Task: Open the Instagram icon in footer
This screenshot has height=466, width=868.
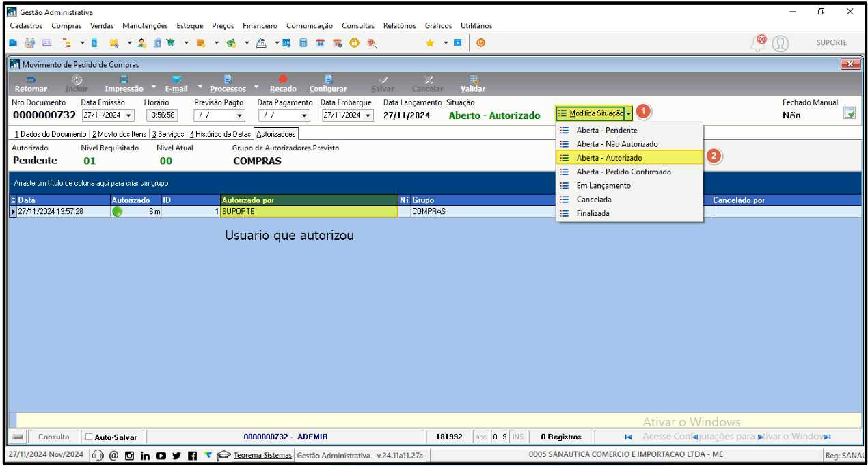Action: point(129,456)
